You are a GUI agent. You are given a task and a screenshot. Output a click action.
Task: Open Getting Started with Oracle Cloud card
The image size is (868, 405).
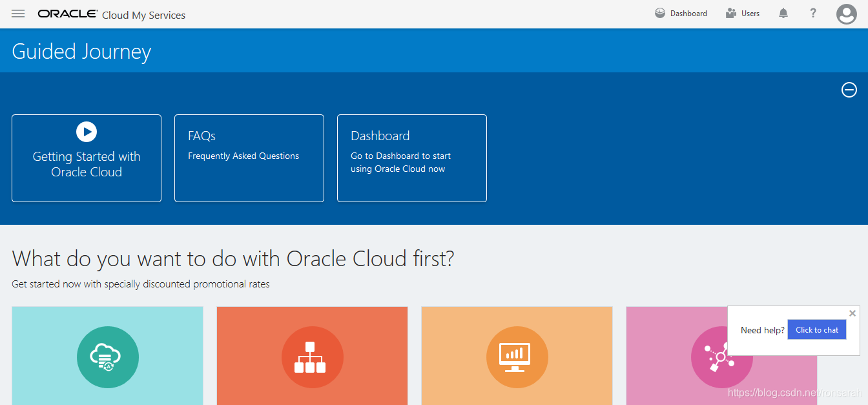(87, 158)
